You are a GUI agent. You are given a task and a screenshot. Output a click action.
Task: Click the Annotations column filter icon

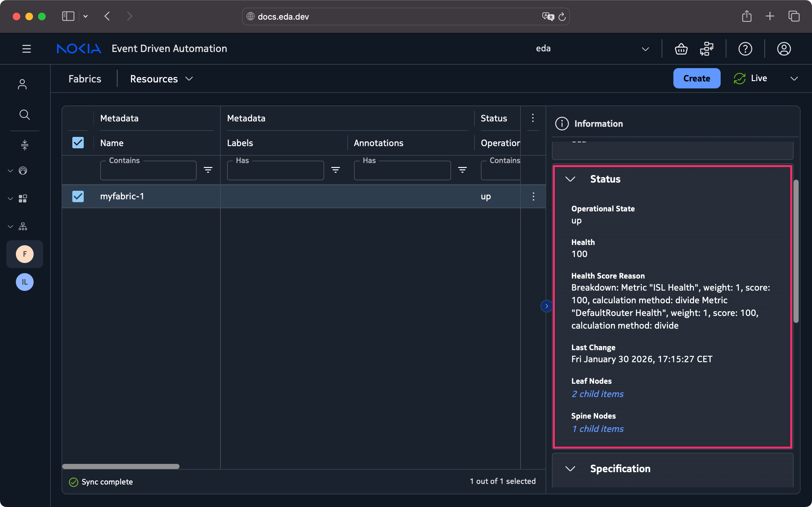[462, 170]
